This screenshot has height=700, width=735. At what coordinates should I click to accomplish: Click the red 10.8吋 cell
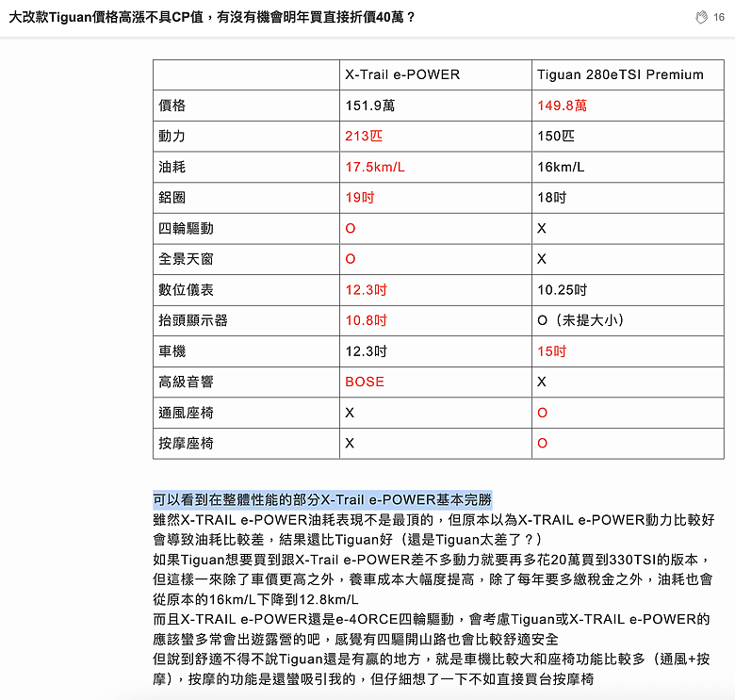(x=367, y=320)
